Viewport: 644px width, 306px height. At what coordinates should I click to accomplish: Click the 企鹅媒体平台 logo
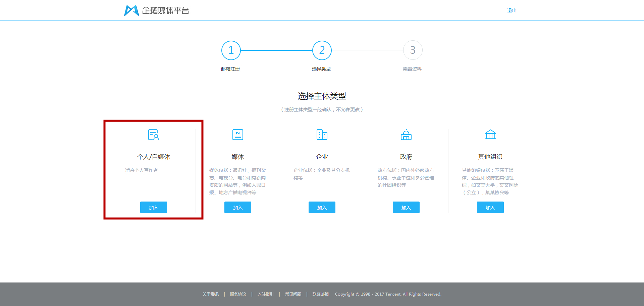(x=157, y=10)
